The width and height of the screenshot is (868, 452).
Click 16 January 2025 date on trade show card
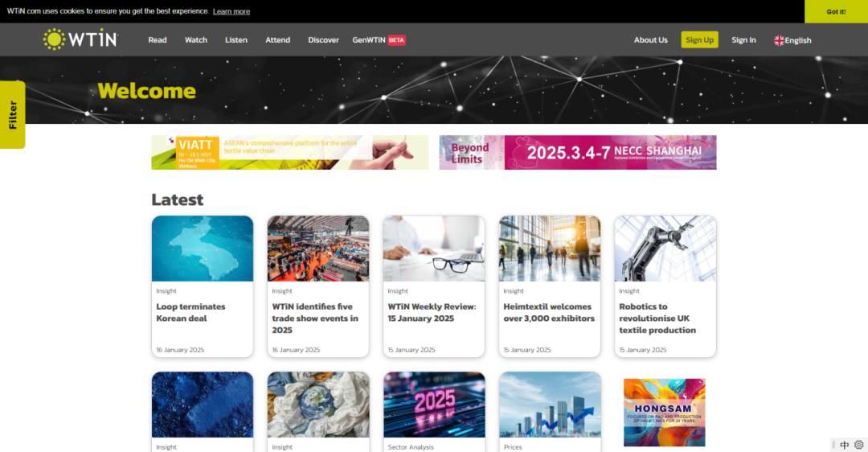point(296,350)
